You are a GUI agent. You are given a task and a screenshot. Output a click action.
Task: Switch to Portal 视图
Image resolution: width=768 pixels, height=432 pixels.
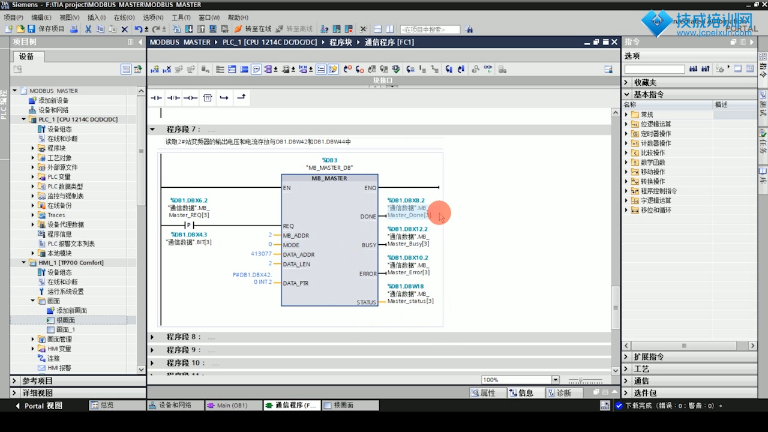[39, 406]
